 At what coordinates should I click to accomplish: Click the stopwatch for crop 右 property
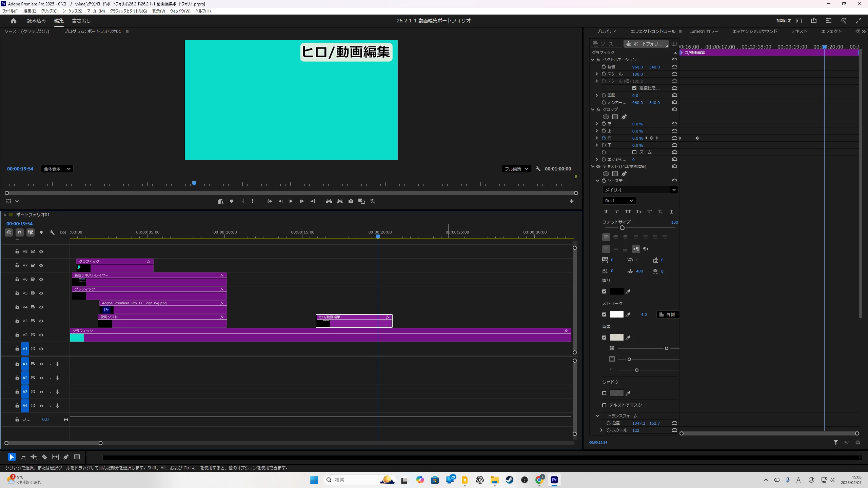(604, 138)
